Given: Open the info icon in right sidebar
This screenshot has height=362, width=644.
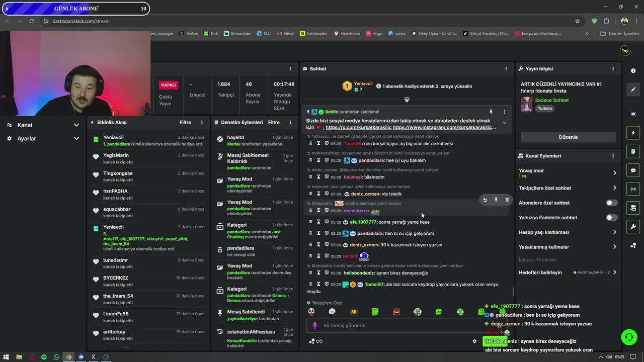Looking at the screenshot, I should pos(633,71).
